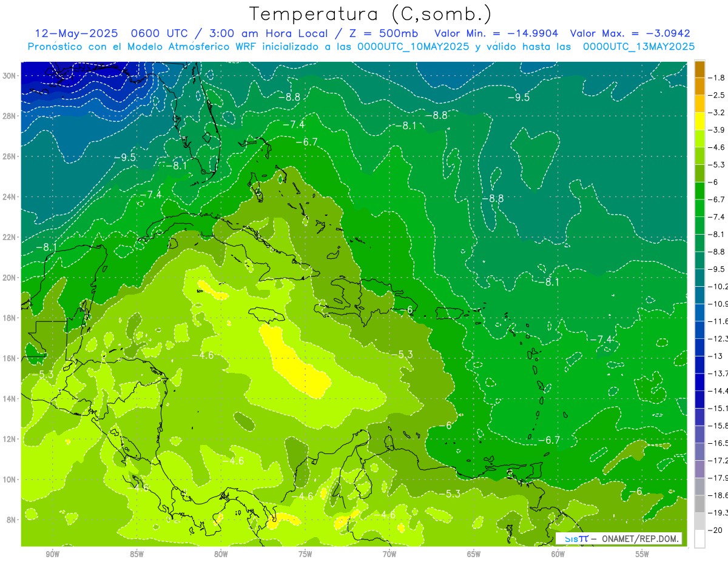The image size is (728, 562).
Task: Click the -18.6 colorbar label
Action: 718,495
